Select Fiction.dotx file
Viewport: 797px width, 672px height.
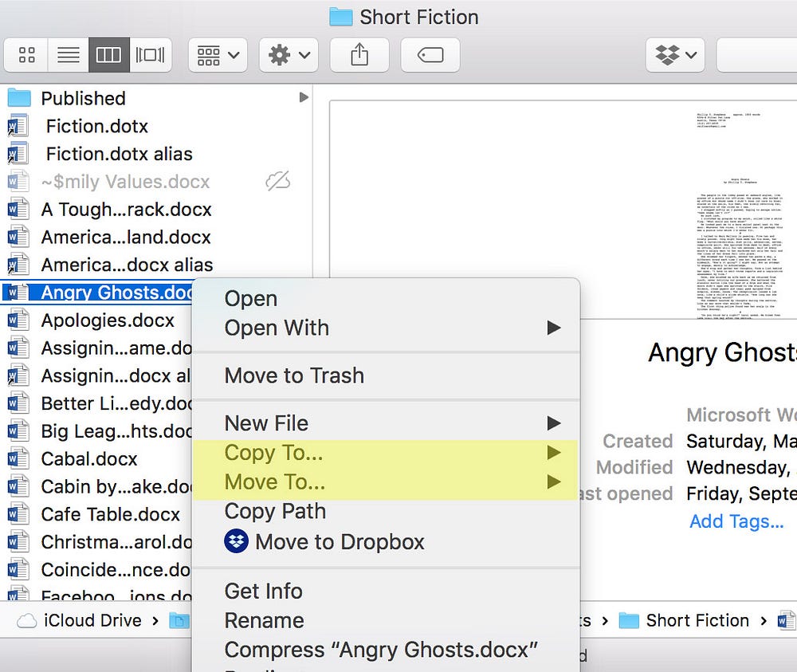coord(155,126)
